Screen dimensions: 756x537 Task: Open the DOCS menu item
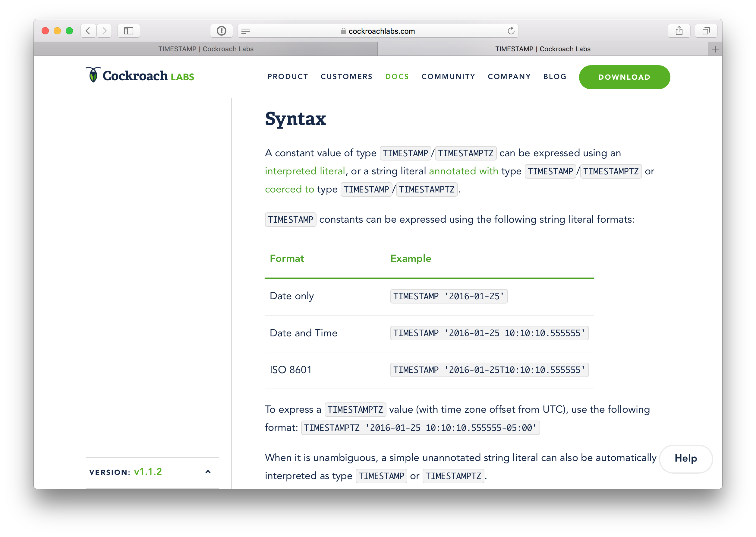397,77
